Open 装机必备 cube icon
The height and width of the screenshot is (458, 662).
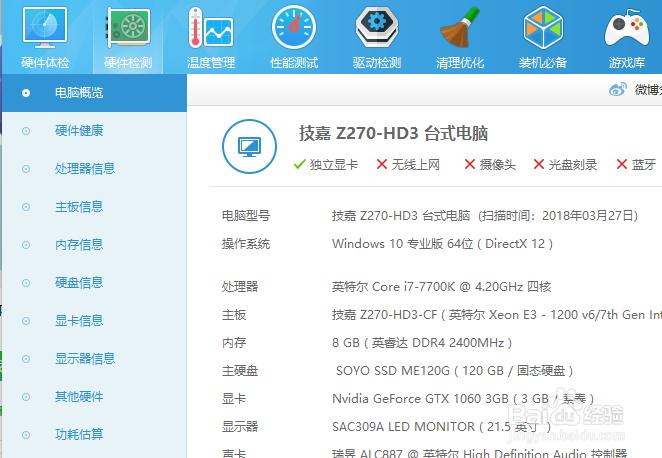point(543,27)
